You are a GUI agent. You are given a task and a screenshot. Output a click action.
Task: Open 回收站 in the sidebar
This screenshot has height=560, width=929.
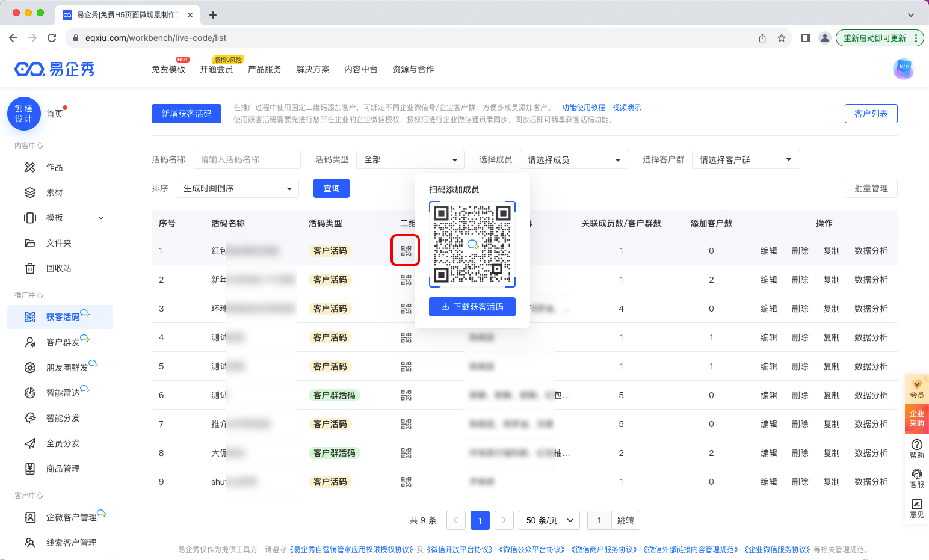coord(58,268)
